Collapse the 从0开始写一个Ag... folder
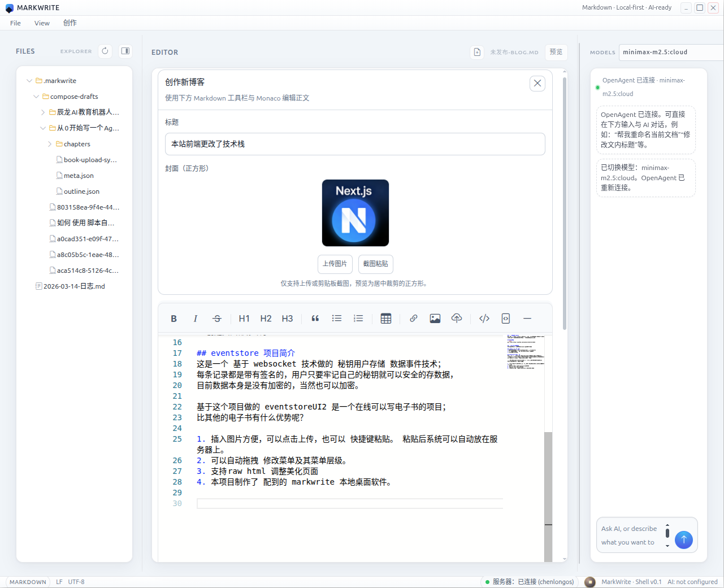Viewport: 724px width, 588px height. [x=43, y=128]
